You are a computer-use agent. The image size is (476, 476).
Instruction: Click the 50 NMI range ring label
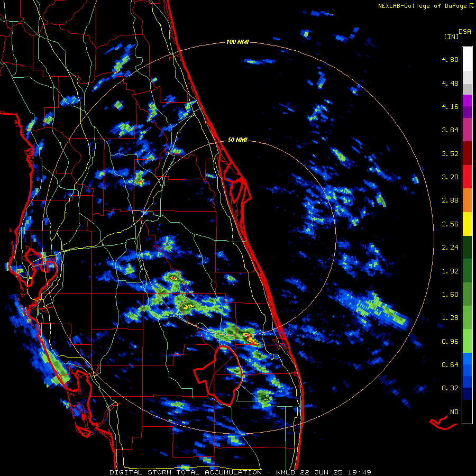[x=237, y=140]
